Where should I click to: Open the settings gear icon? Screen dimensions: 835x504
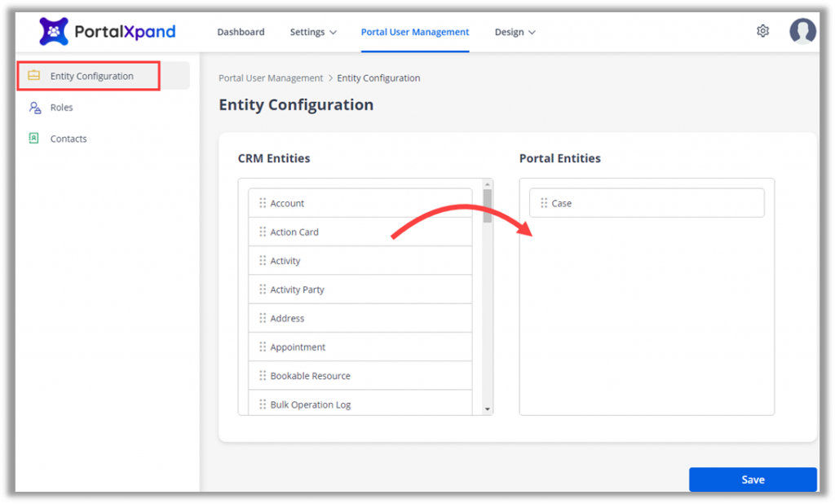pyautogui.click(x=762, y=31)
